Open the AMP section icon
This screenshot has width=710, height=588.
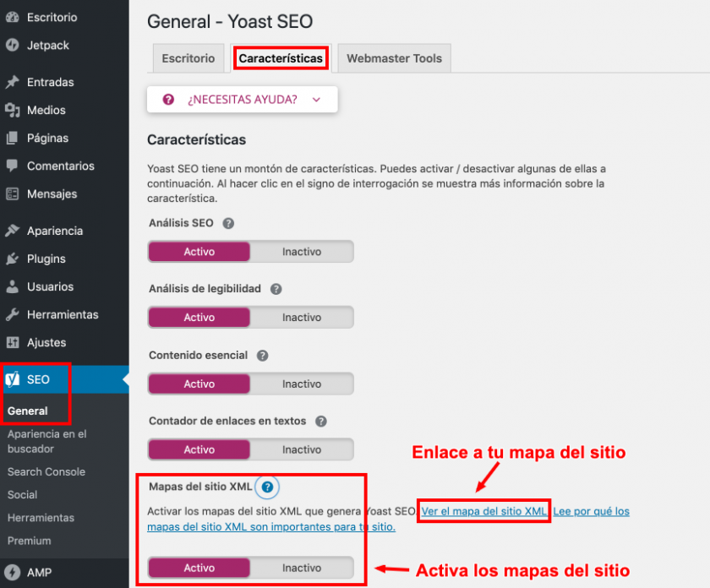(x=13, y=573)
